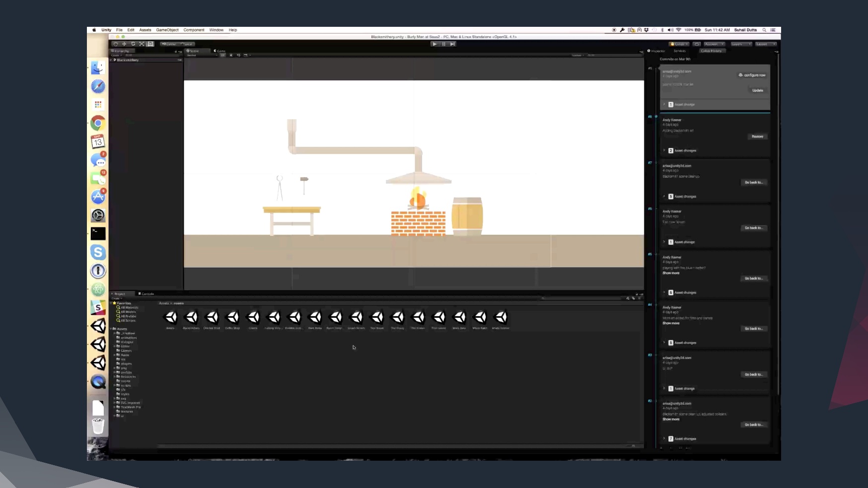Select the Coffee Shop scene asset

coord(232,318)
